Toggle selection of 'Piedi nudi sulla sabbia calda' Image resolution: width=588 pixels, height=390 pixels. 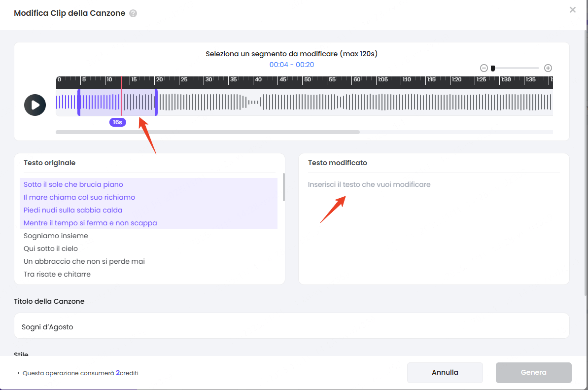point(72,210)
